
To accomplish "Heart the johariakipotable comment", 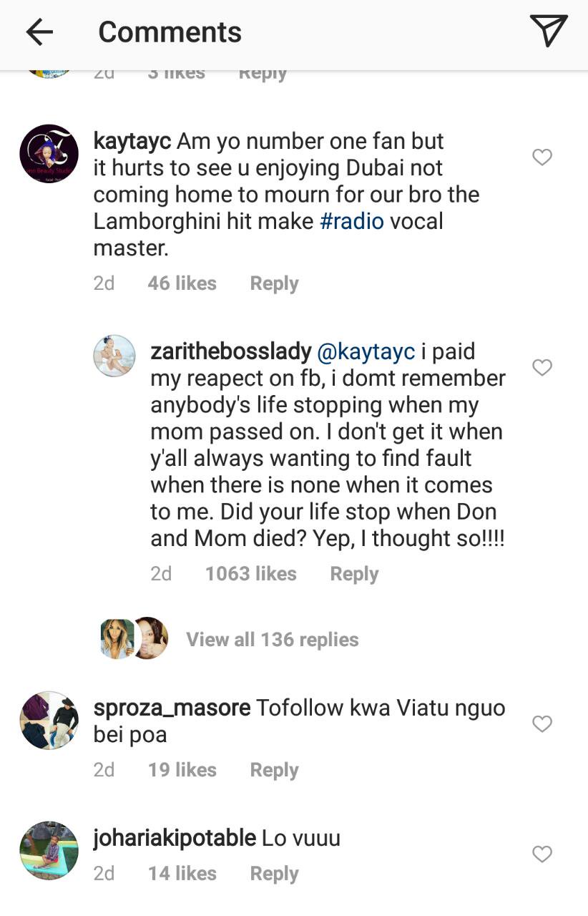I will (x=542, y=854).
